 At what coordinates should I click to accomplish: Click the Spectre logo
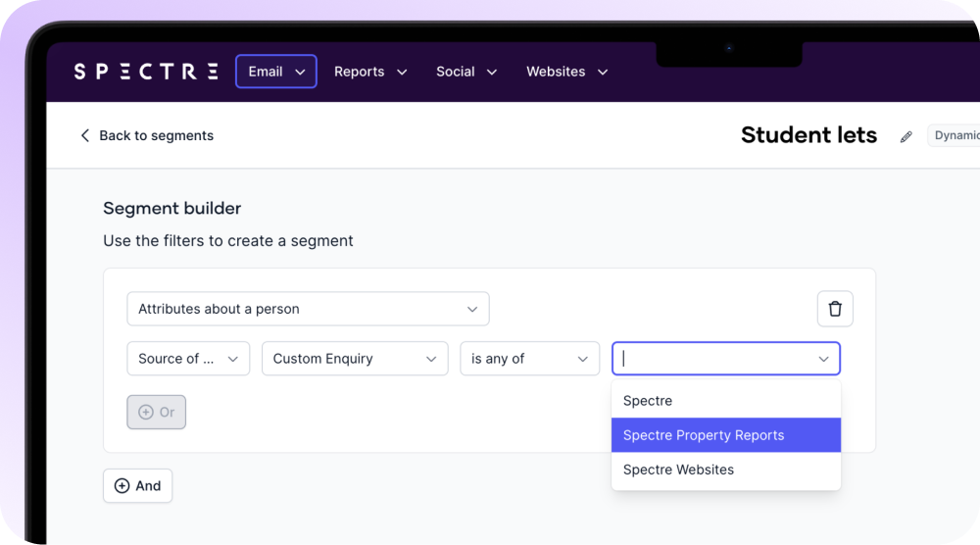146,72
